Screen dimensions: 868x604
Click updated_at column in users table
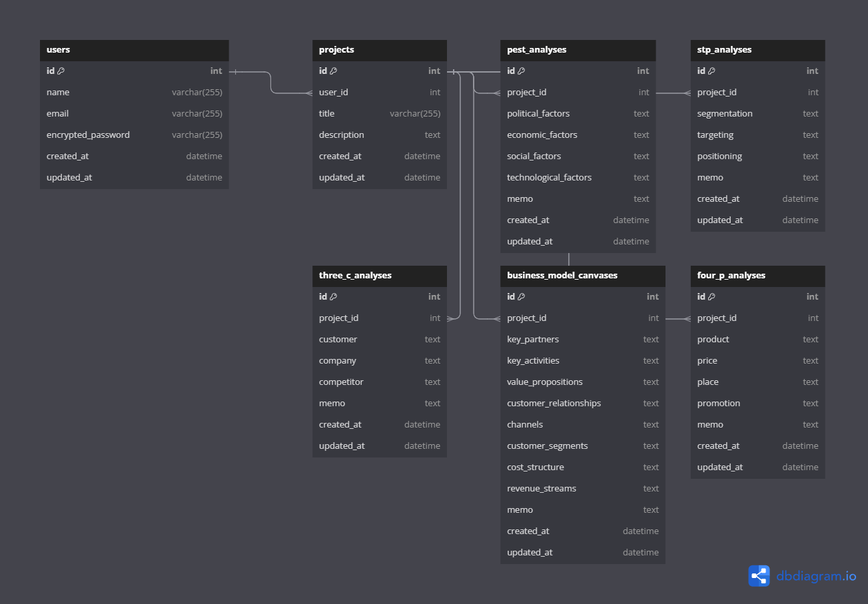coord(135,177)
